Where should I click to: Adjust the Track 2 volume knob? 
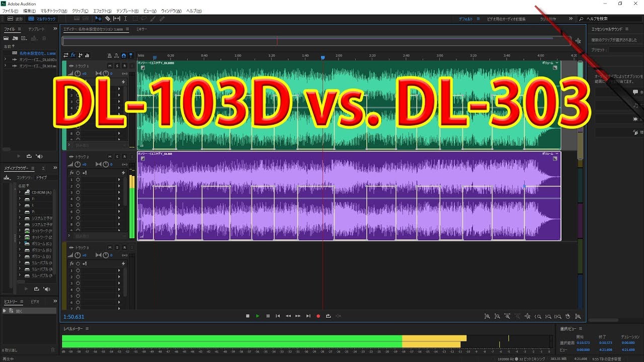(77, 164)
